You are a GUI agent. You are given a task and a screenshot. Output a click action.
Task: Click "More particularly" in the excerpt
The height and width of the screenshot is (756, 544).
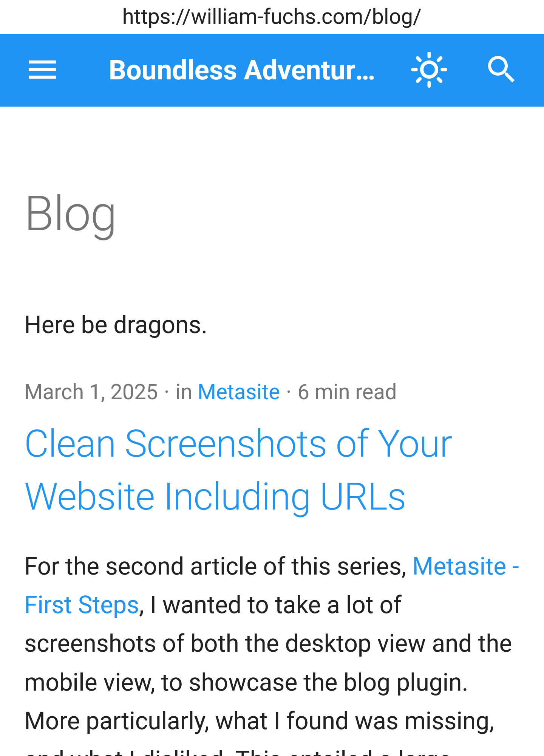(116, 721)
